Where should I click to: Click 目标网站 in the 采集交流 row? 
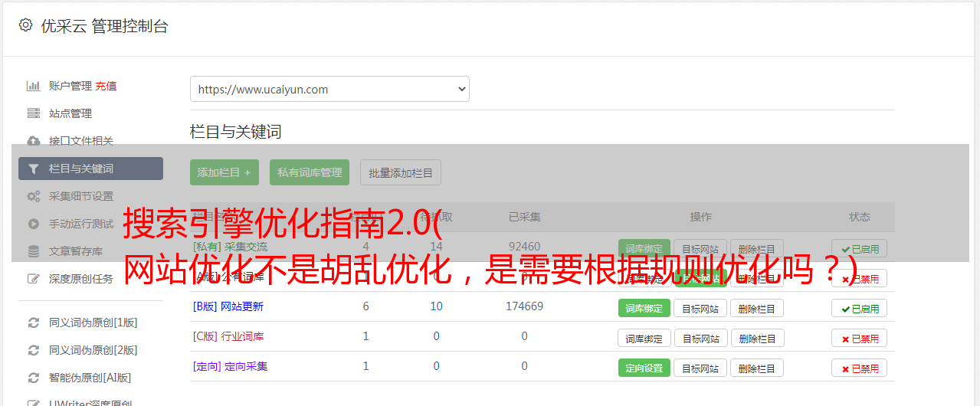(x=700, y=249)
